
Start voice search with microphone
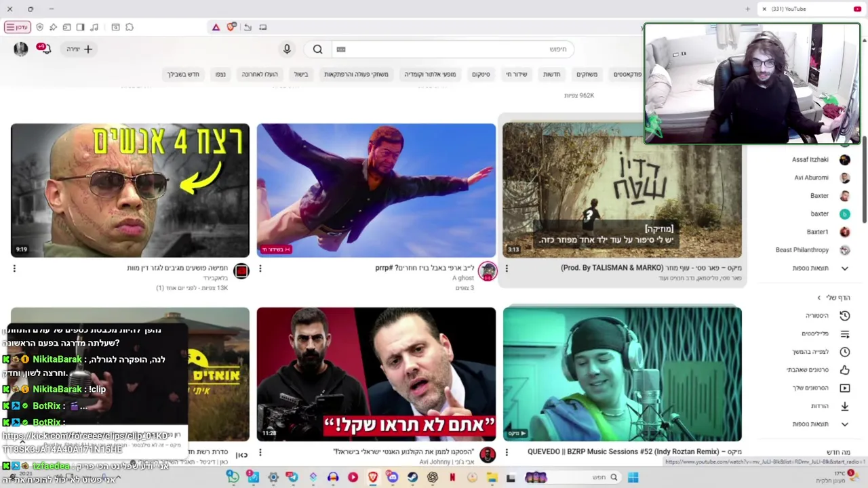(x=287, y=49)
